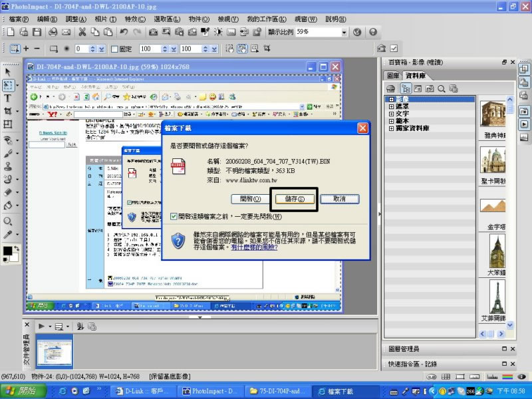Select the Eyedropper tool

pos(7,235)
